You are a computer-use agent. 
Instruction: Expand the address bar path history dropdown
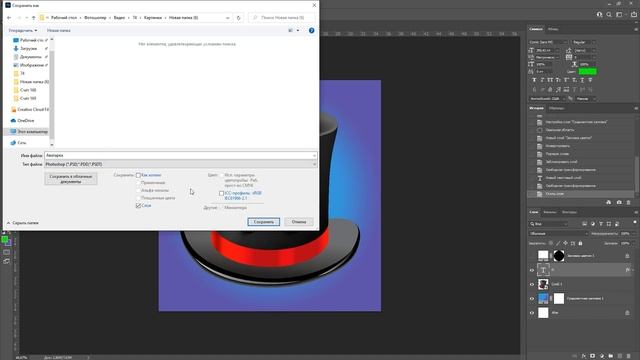coord(227,18)
